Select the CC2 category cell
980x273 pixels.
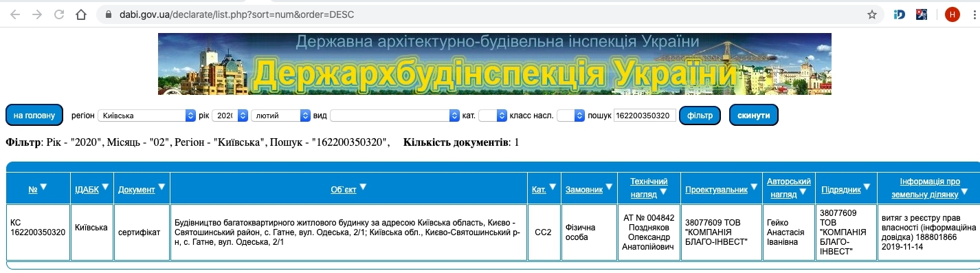[x=544, y=232]
